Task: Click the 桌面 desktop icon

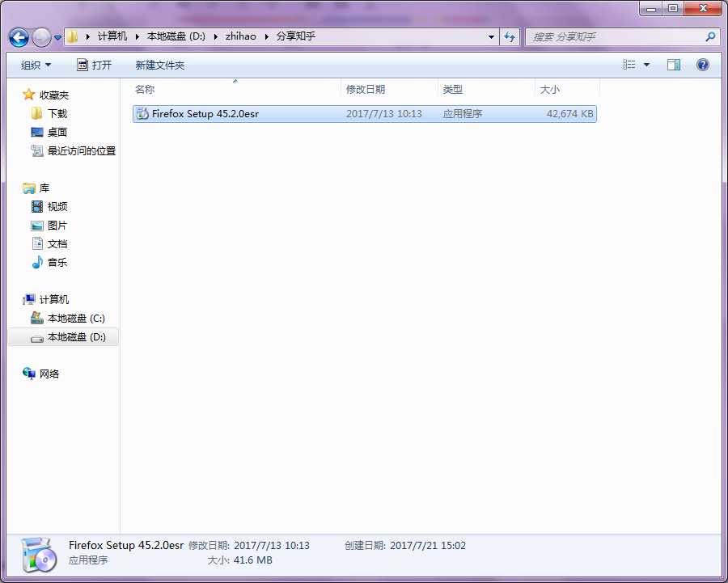Action: 36,133
